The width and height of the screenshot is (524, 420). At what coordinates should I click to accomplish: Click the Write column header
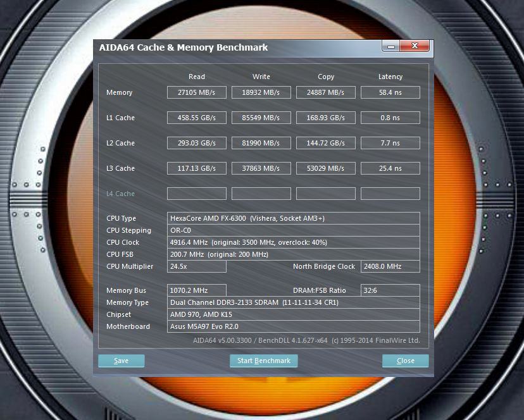click(x=261, y=77)
